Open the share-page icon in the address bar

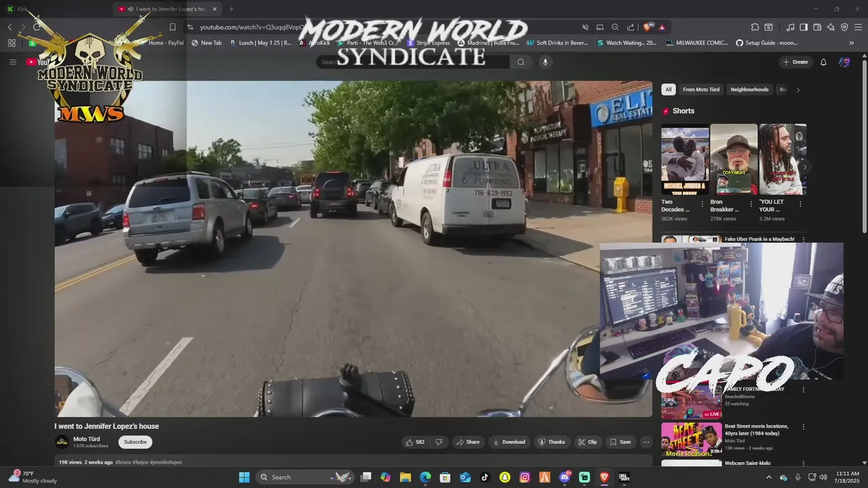(x=631, y=27)
